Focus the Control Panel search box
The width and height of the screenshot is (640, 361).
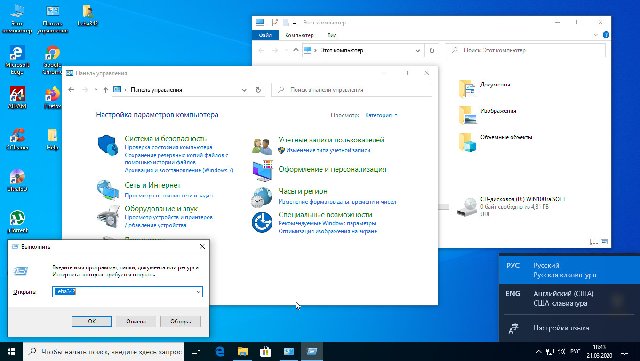(352, 90)
